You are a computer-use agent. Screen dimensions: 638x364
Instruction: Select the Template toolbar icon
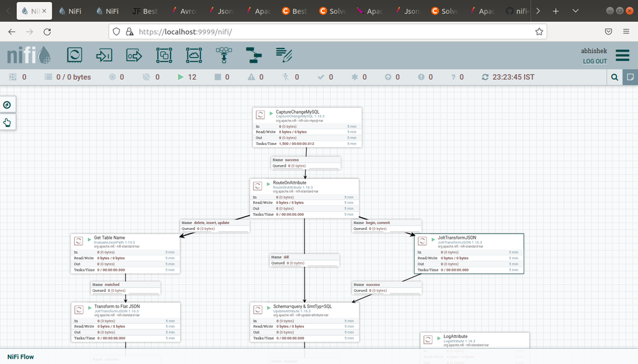point(254,56)
